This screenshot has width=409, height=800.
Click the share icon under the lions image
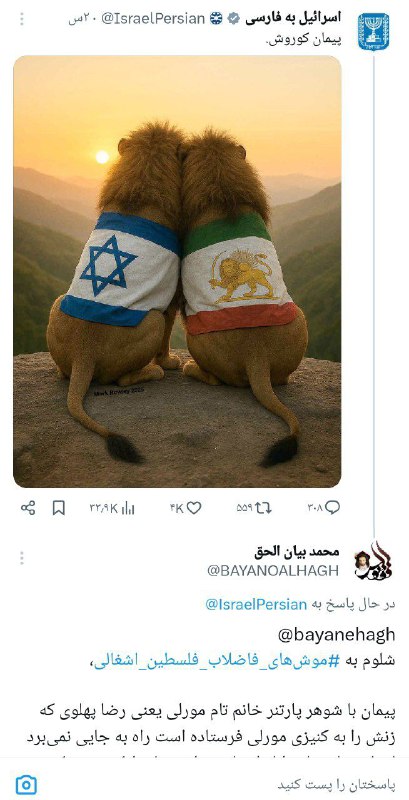(28, 508)
